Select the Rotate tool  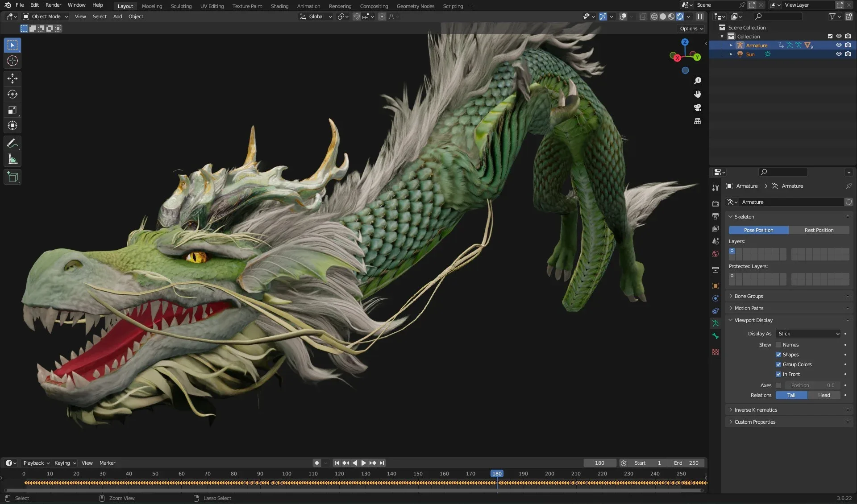click(12, 94)
